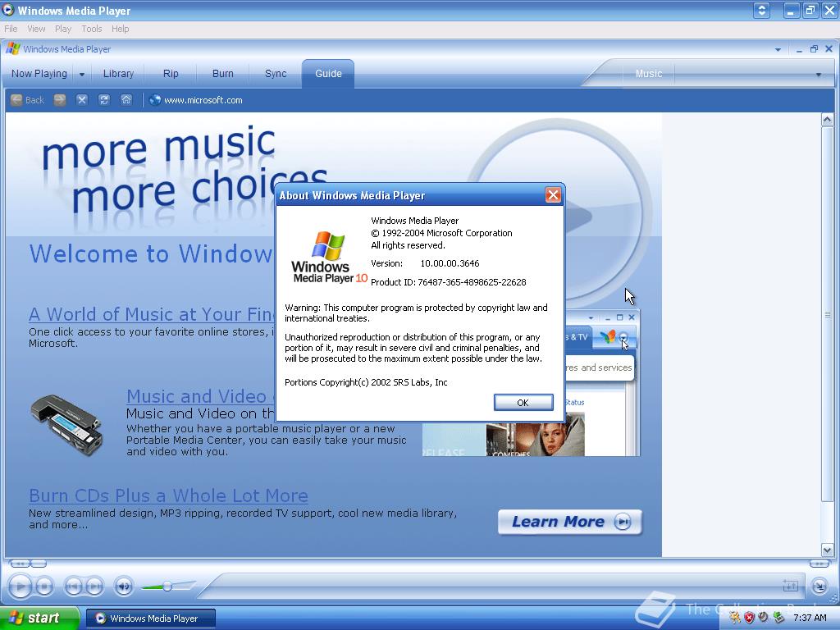
Task: Skip to the next track
Action: (94, 587)
